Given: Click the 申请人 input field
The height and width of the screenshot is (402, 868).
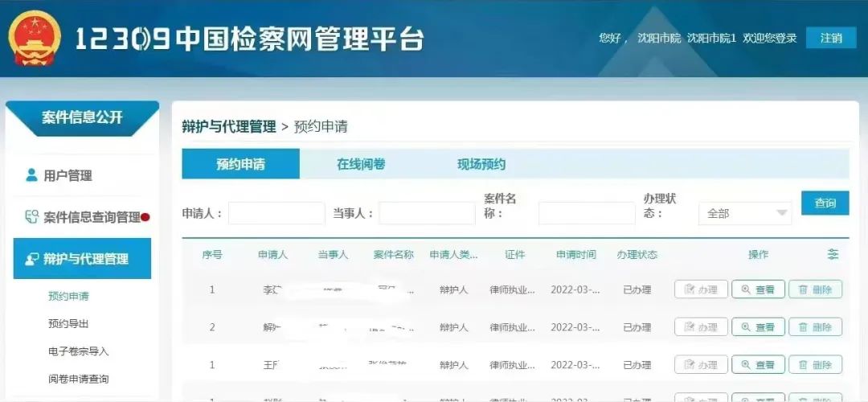Looking at the screenshot, I should [276, 213].
